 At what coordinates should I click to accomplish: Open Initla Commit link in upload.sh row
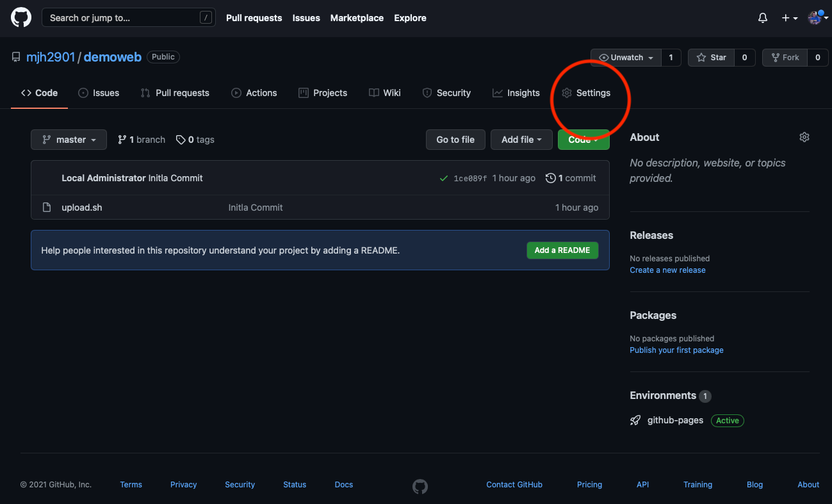pos(256,207)
